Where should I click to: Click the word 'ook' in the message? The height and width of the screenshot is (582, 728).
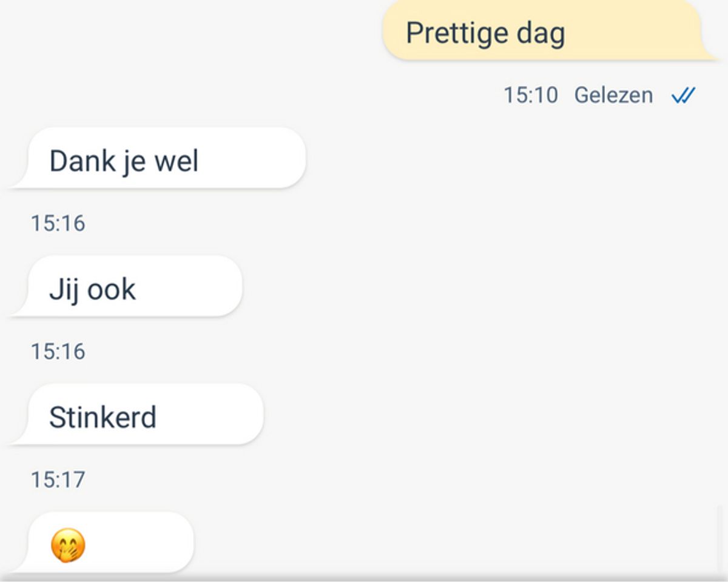coord(111,290)
